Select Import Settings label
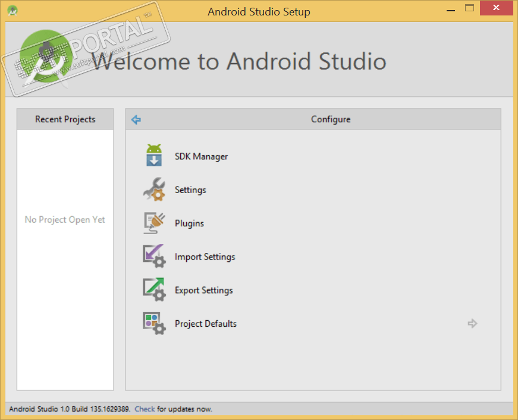This screenshot has width=518, height=420. point(205,257)
